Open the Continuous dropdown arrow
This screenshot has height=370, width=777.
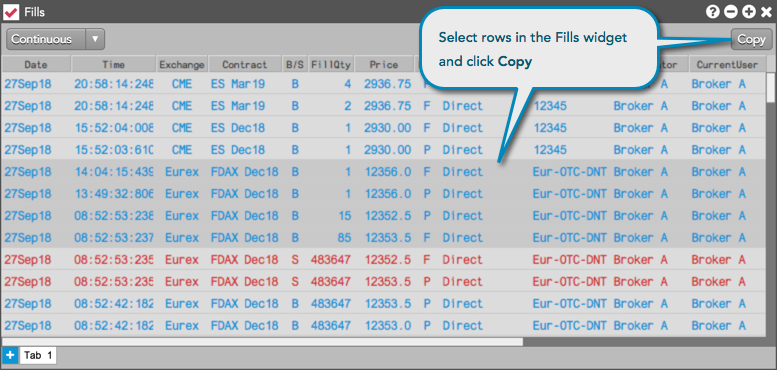[95, 39]
